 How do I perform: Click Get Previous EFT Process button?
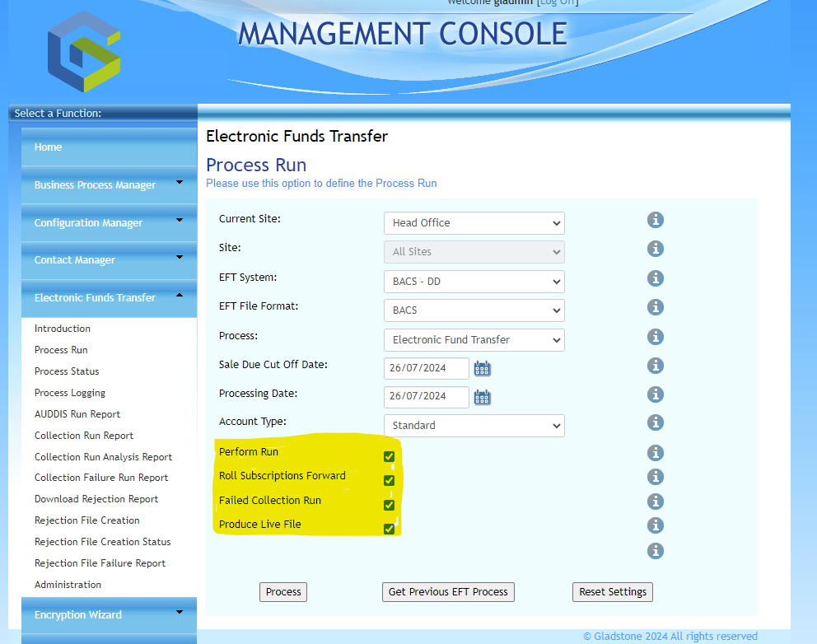(448, 592)
